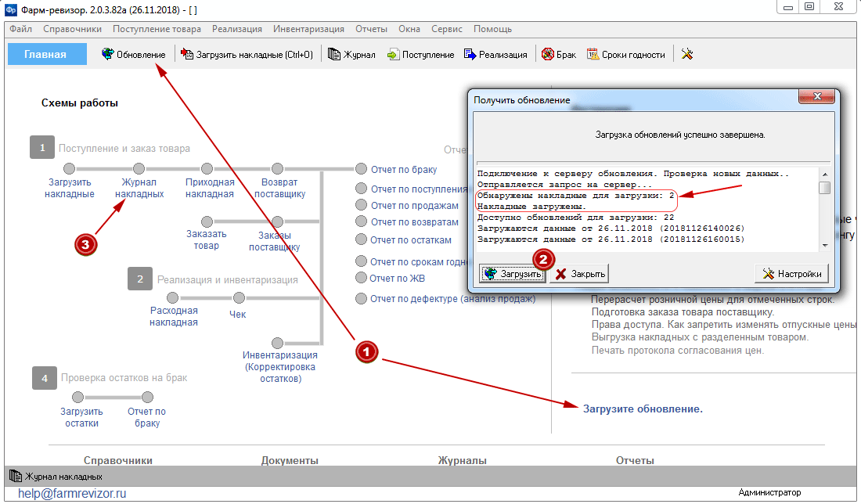The width and height of the screenshot is (861, 504).
Task: Click the help@farmrevizor.ru email link
Action: (x=72, y=494)
